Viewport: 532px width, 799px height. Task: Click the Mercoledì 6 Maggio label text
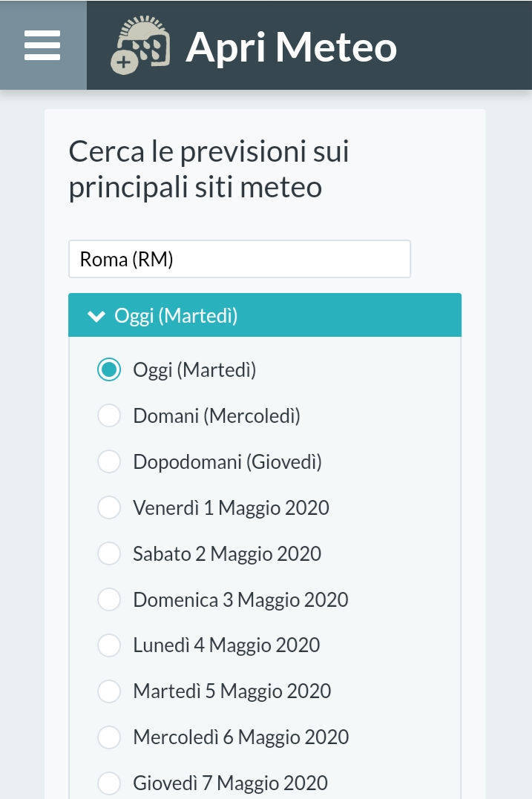click(241, 737)
